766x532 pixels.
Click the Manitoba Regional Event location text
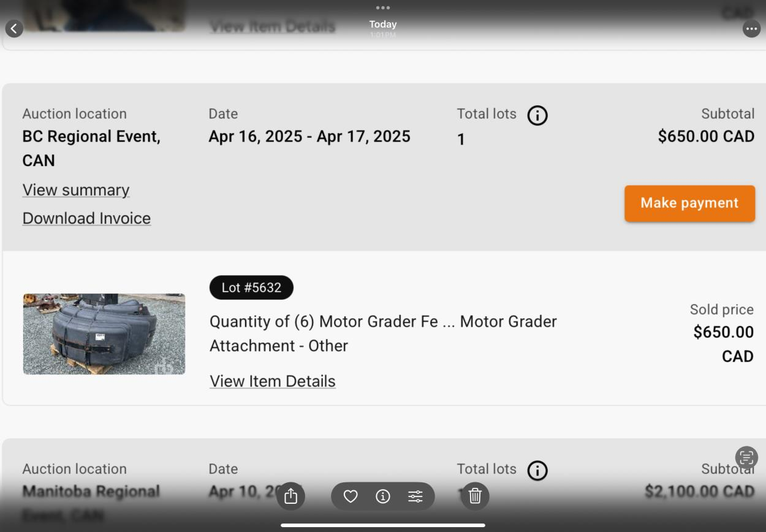coord(91,503)
